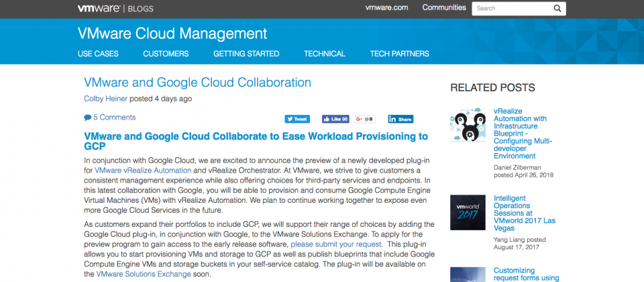Share the post on LinkedIn
Image resolution: width=644 pixels, height=282 pixels.
pos(400,120)
